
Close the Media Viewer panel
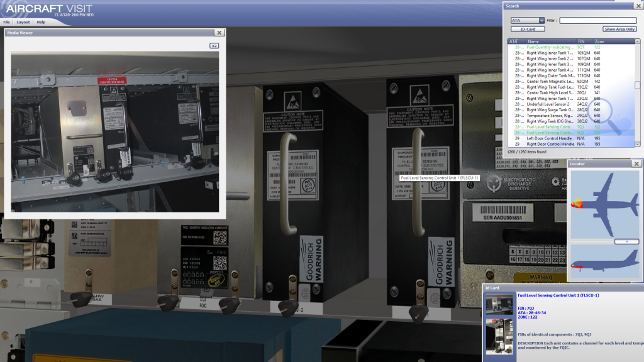click(x=219, y=33)
